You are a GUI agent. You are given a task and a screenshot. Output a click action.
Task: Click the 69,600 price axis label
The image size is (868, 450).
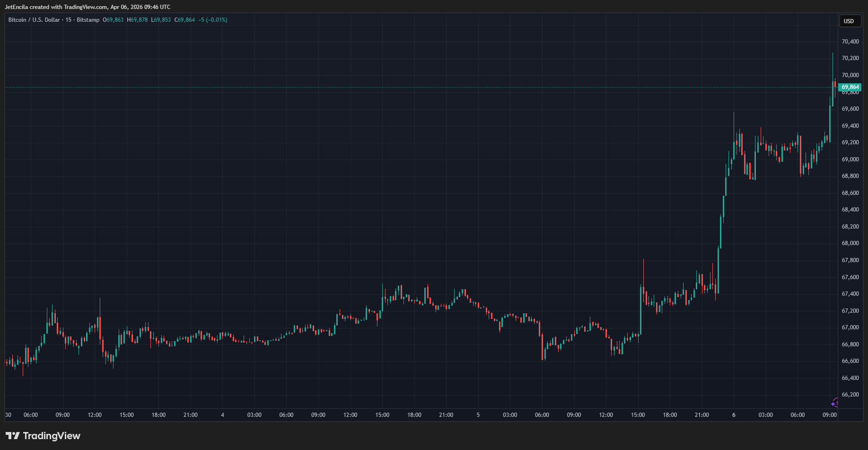point(850,109)
